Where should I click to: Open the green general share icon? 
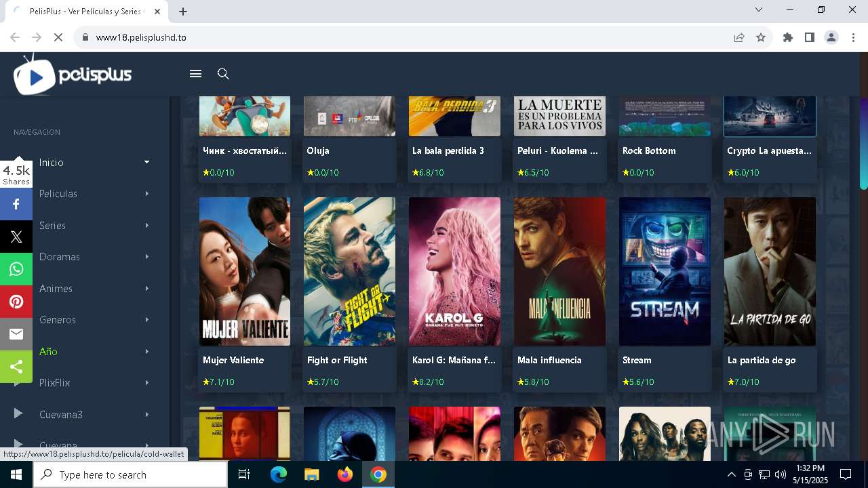(16, 367)
